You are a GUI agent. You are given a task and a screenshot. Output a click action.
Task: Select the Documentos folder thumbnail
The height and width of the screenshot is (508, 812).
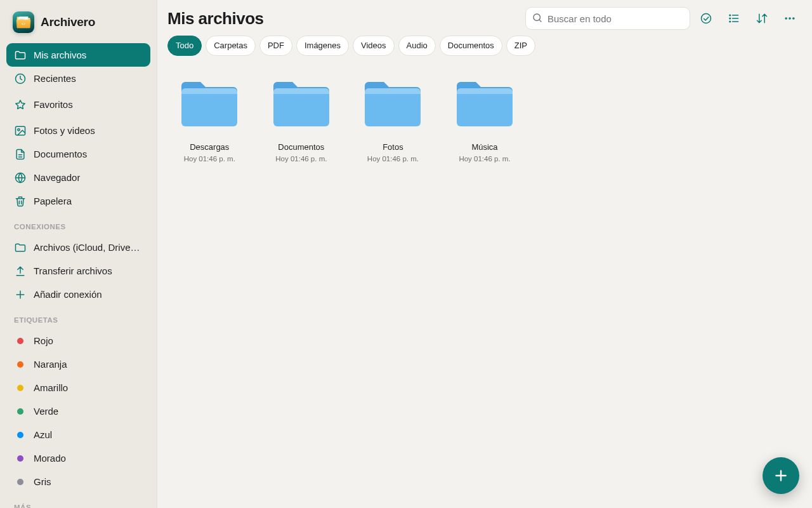pyautogui.click(x=301, y=104)
